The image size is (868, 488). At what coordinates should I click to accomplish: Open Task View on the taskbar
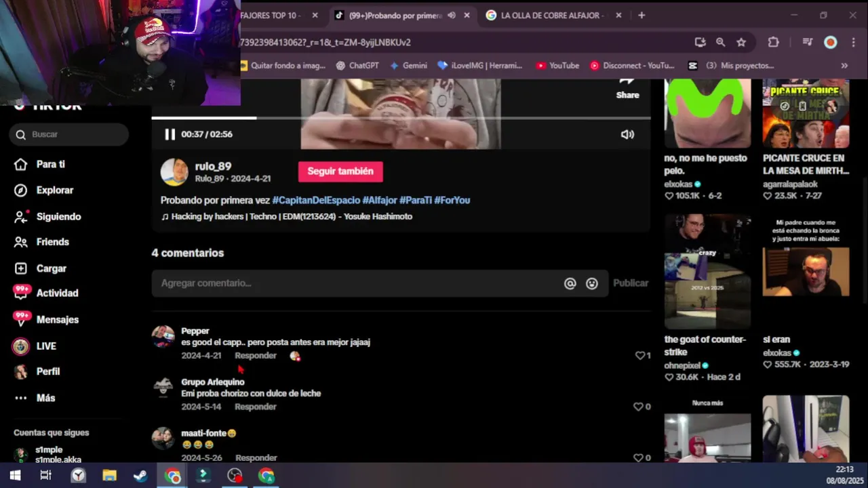[x=46, y=476]
